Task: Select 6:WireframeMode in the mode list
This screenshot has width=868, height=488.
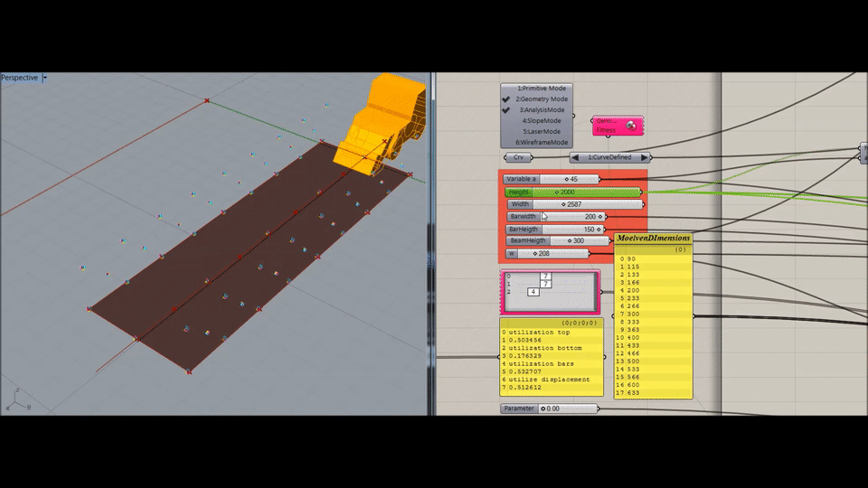Action: click(x=542, y=142)
